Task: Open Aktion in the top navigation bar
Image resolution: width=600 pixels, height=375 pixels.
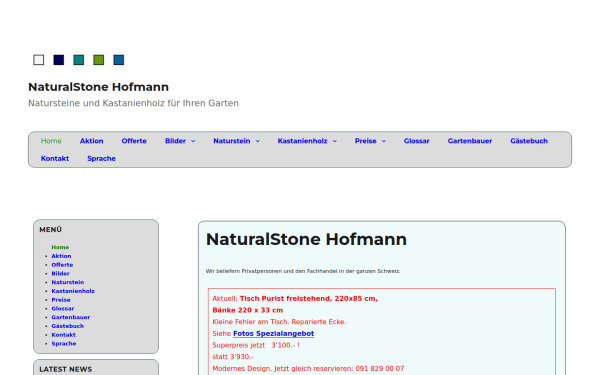Action: (x=91, y=141)
